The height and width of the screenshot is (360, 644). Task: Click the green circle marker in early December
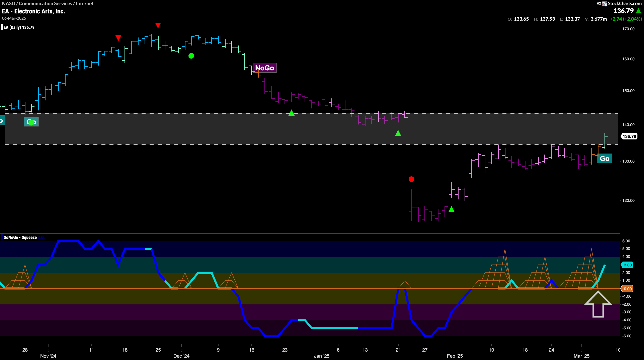[191, 56]
